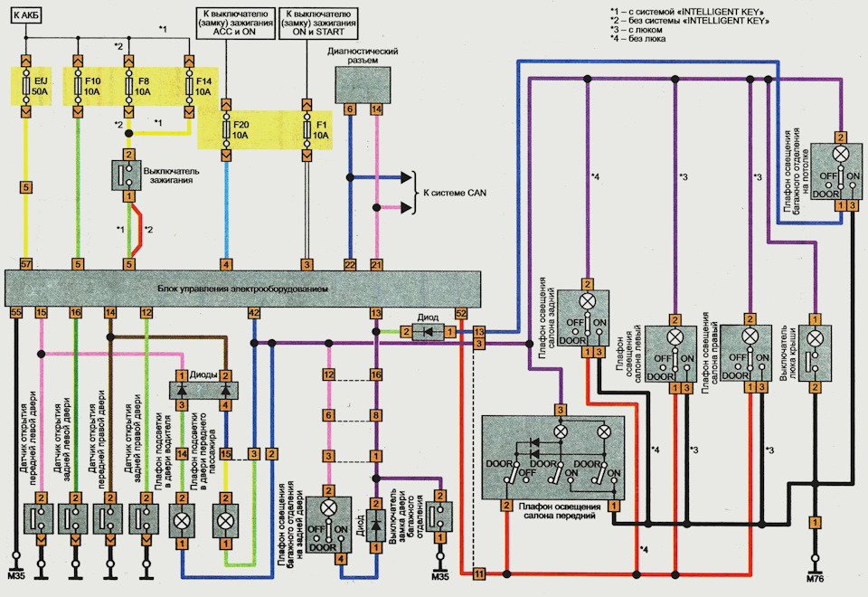Click control unit pin 22

[x=350, y=265]
